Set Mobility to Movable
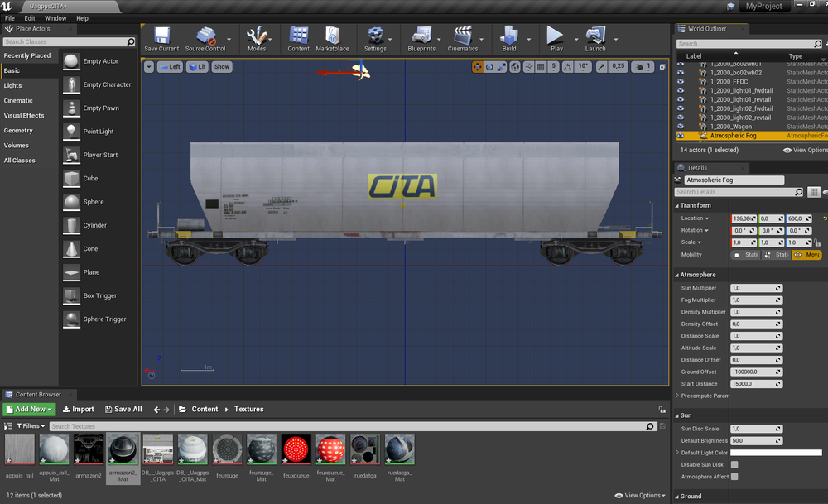828x504 pixels. coord(806,255)
